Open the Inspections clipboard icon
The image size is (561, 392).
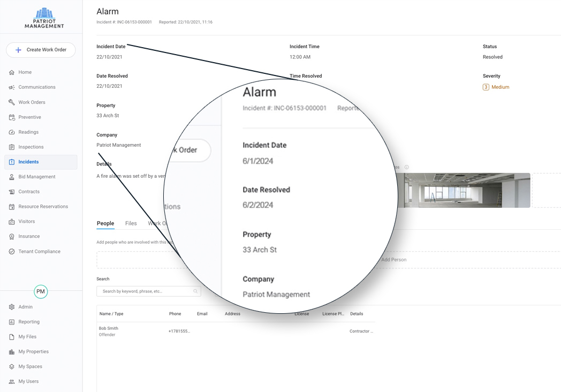pos(12,147)
